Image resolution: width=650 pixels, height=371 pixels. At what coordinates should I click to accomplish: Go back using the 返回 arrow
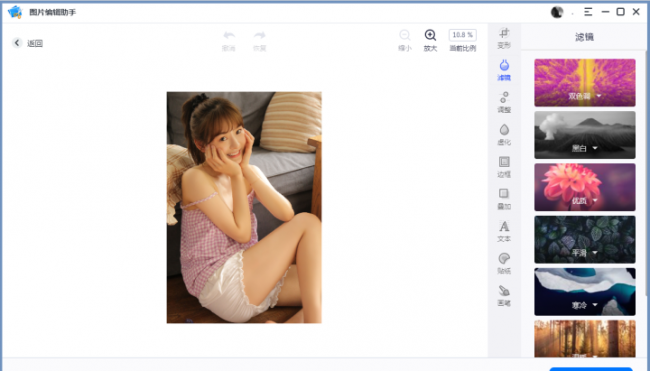(x=17, y=43)
